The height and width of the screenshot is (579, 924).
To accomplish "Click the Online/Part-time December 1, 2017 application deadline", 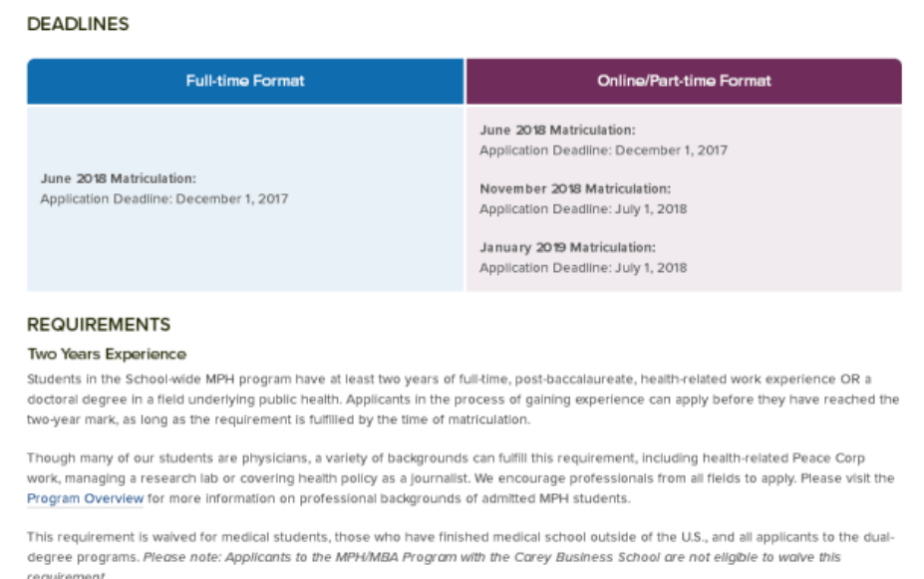I will [603, 150].
